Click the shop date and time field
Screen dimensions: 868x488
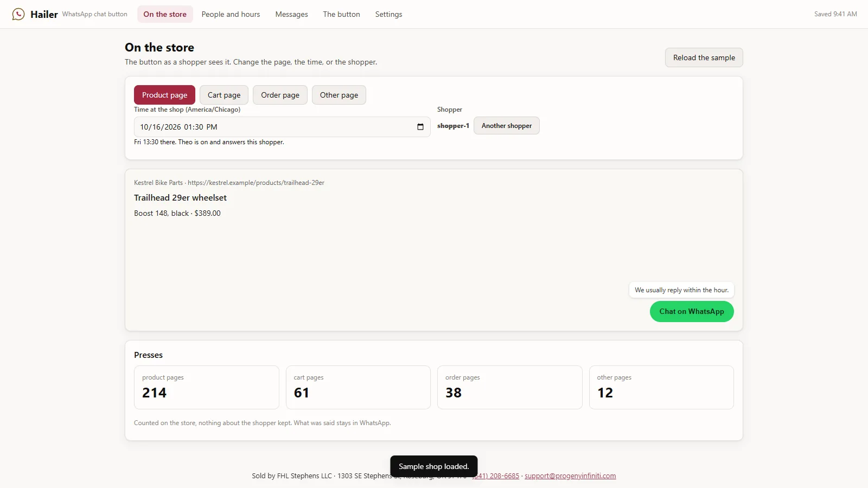(282, 127)
